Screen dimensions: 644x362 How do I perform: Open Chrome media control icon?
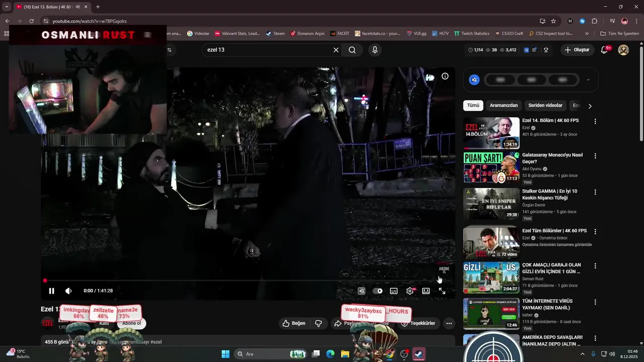pyautogui.click(x=612, y=21)
